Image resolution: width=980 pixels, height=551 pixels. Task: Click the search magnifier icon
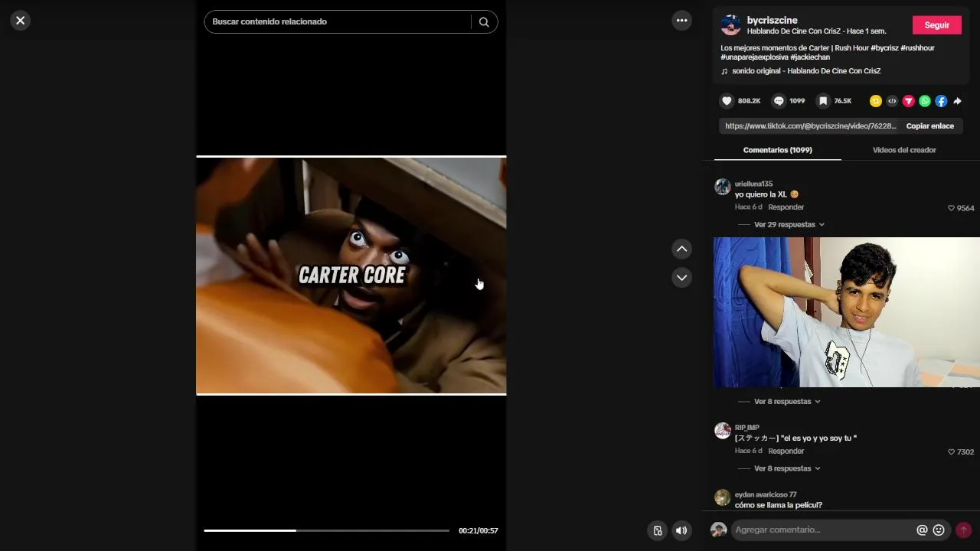coord(484,22)
